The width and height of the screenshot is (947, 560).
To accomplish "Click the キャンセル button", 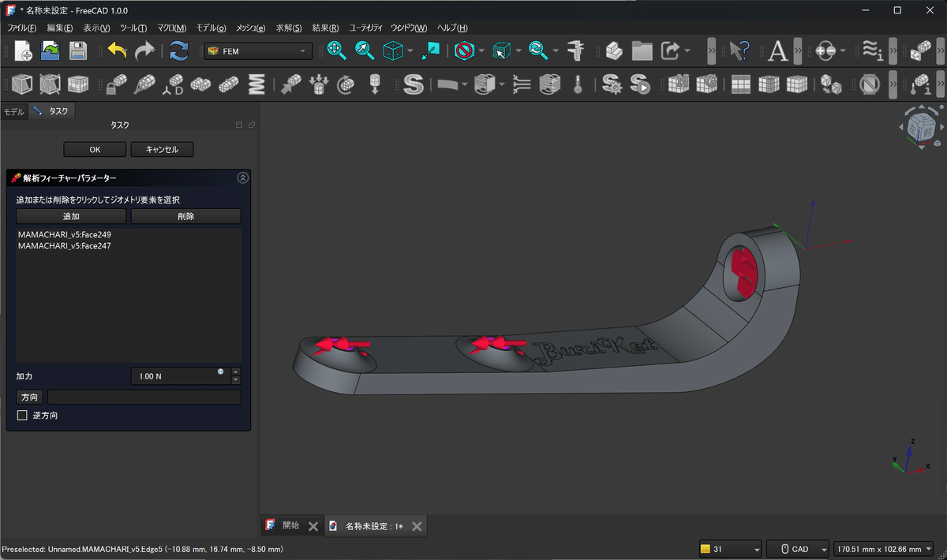I will click(162, 149).
